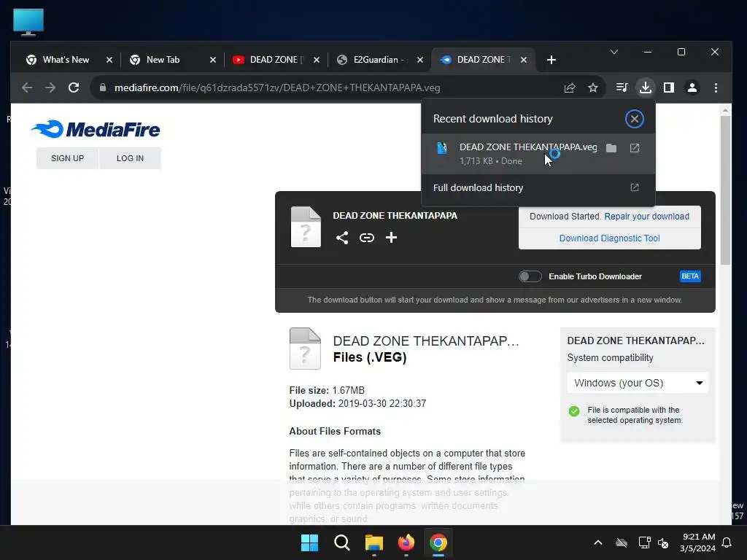Click the page vertical scrollbar
The image size is (747, 560).
tap(725, 190)
